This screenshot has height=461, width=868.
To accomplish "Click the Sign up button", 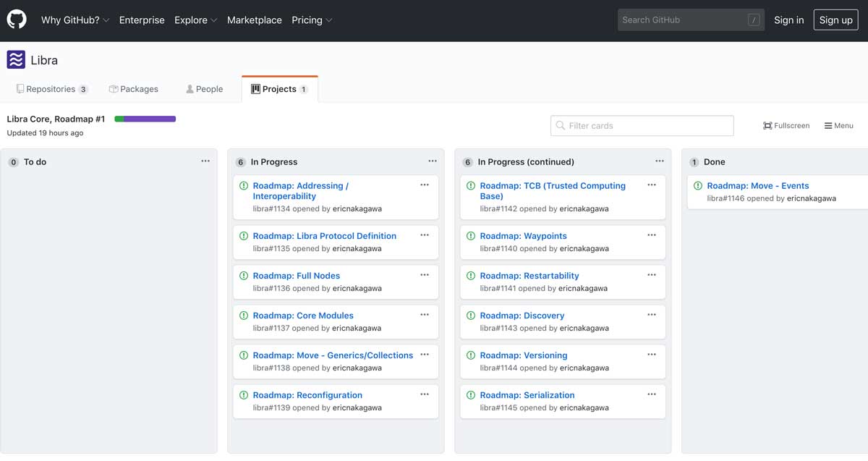I will [x=835, y=20].
